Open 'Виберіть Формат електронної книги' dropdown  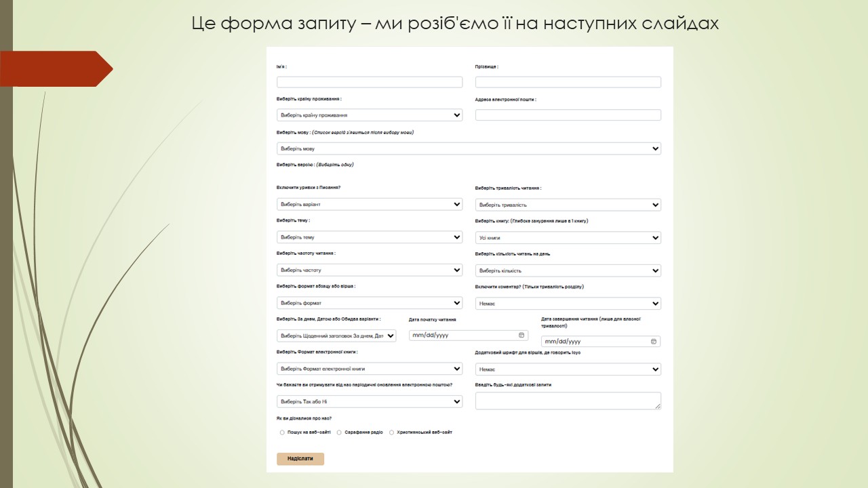[x=369, y=369]
